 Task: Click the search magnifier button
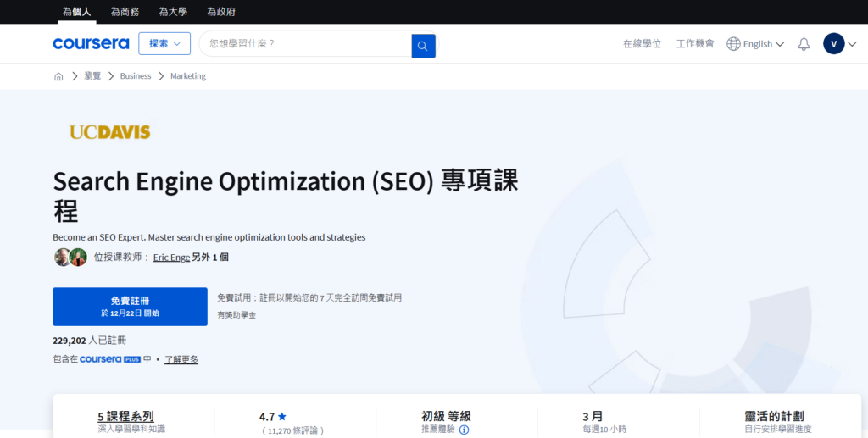coord(423,46)
